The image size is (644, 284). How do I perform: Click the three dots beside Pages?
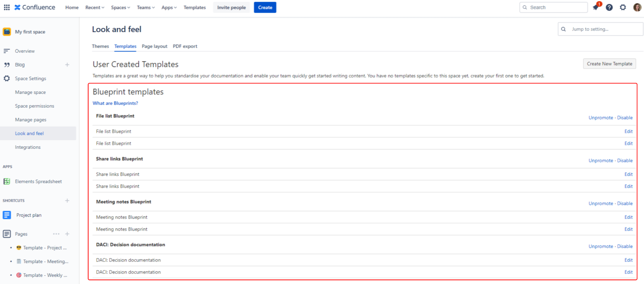[56, 234]
